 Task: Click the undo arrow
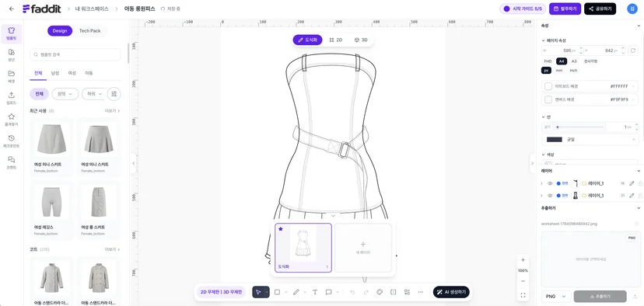(x=352, y=292)
